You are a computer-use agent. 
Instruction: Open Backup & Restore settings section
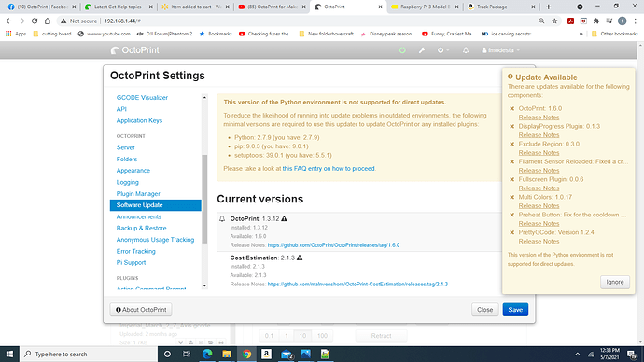[x=141, y=229]
